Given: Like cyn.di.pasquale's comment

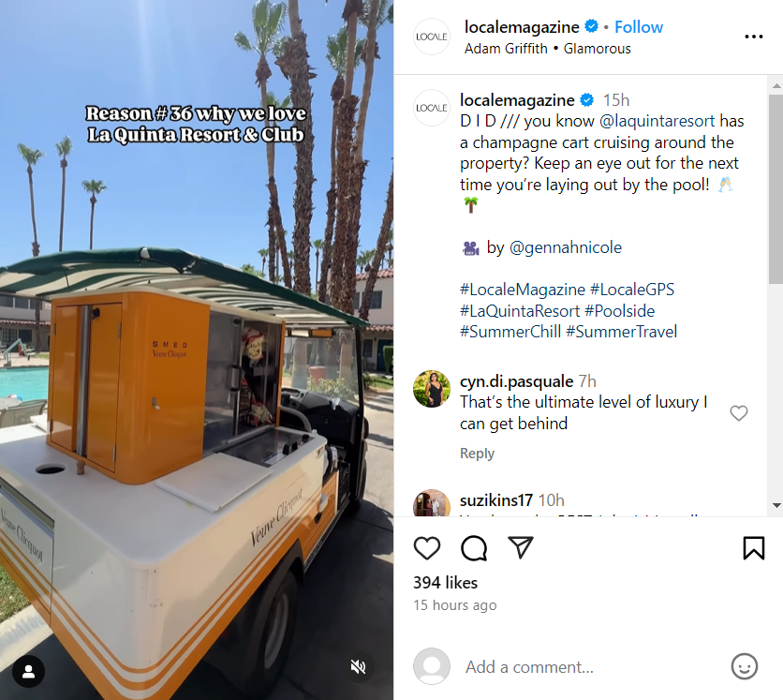Looking at the screenshot, I should pyautogui.click(x=739, y=413).
